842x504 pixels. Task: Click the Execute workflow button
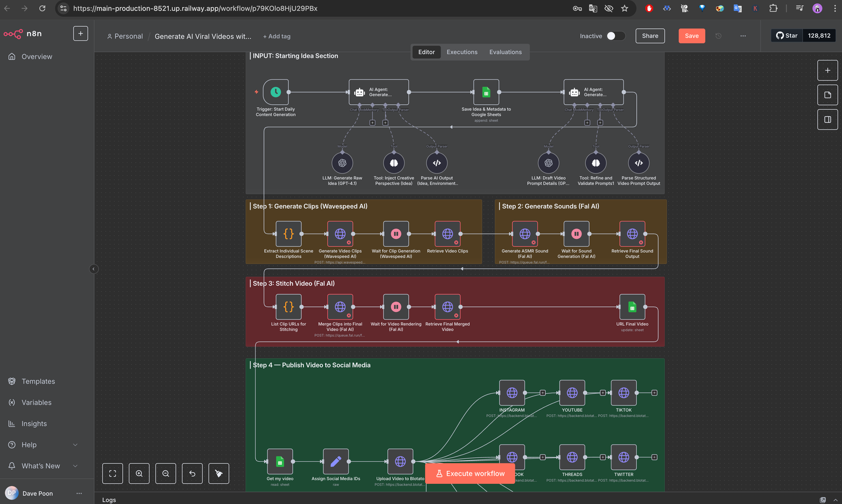coord(470,473)
